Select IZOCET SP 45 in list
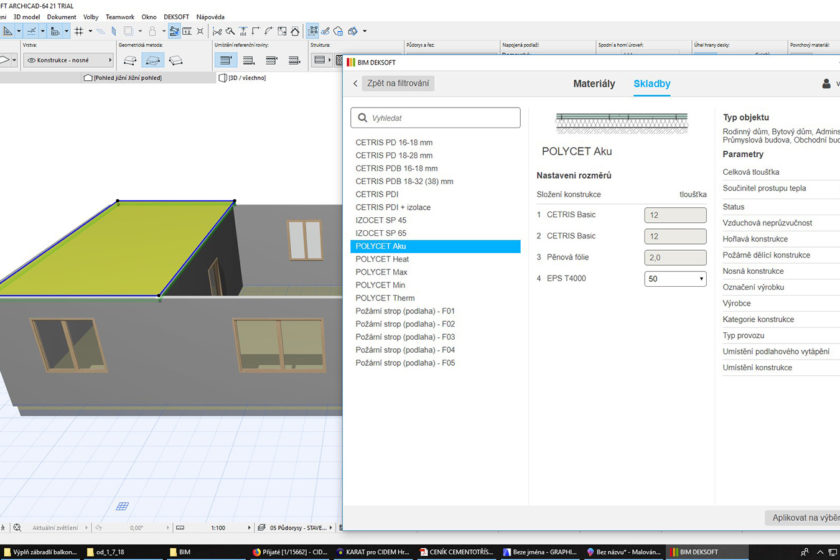This screenshot has height=560, width=840. [x=380, y=220]
